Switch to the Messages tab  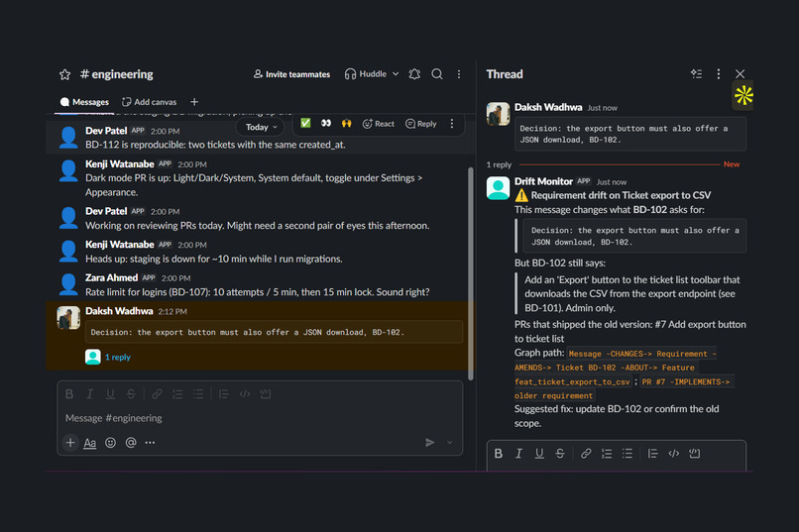tap(84, 102)
